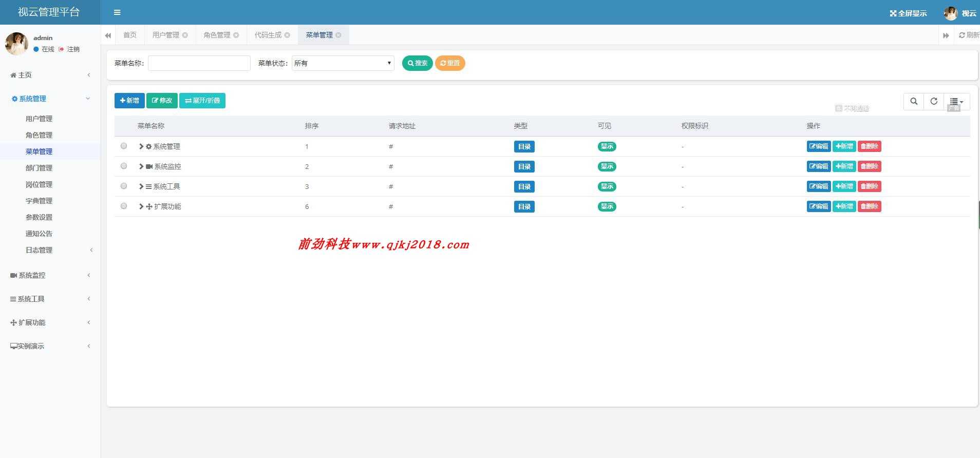
Task: Click the 展开/折叠 expand-collapse button
Action: 202,101
